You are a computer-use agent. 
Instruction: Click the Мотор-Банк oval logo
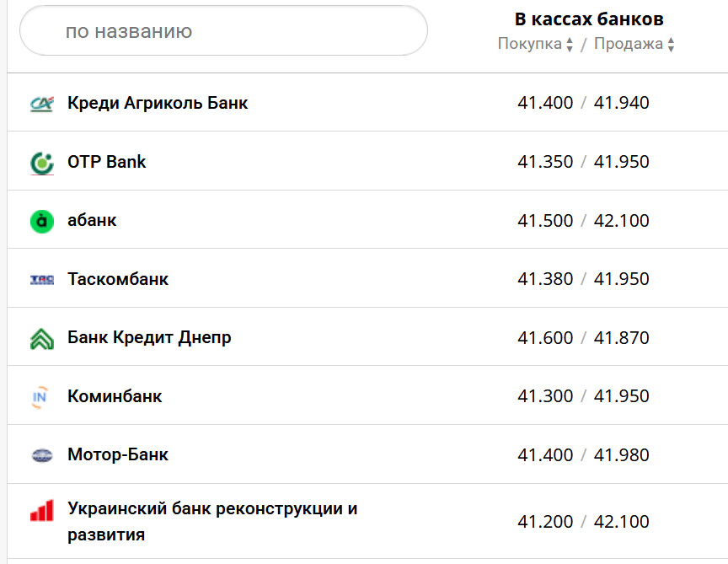click(x=41, y=455)
